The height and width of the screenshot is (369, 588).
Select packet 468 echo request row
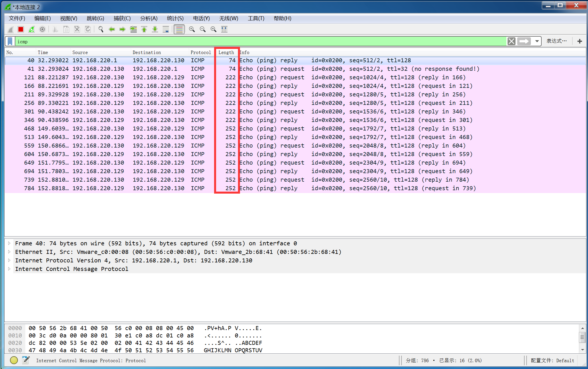click(295, 128)
